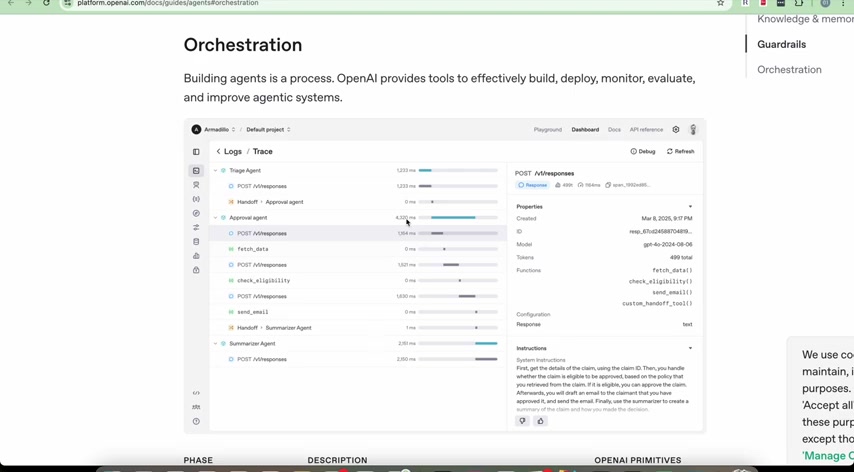
Task: Click the code brackets icon near the sidebar bottom
Action: (x=196, y=393)
